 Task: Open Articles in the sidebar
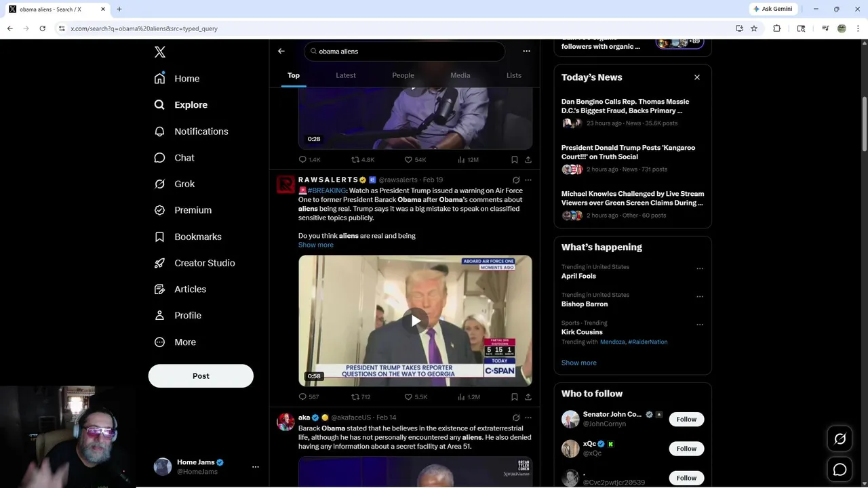[x=180, y=289]
